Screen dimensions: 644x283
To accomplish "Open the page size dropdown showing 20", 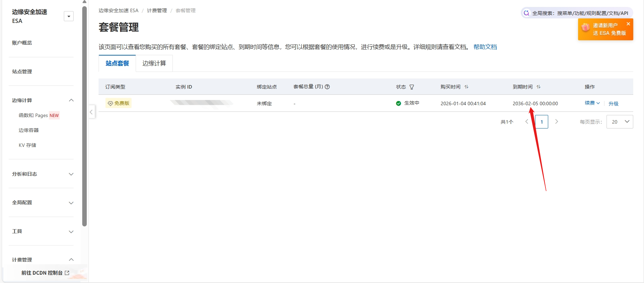I will coord(620,122).
